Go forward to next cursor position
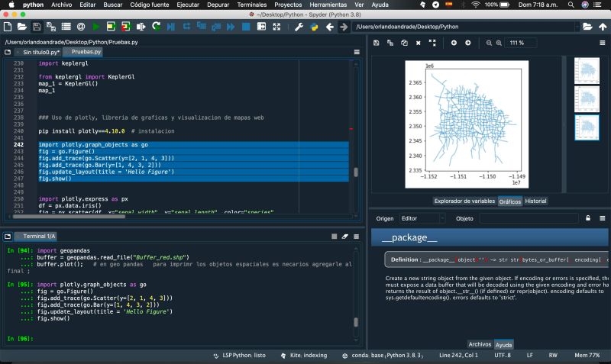The height and width of the screenshot is (364, 611). coord(344,27)
